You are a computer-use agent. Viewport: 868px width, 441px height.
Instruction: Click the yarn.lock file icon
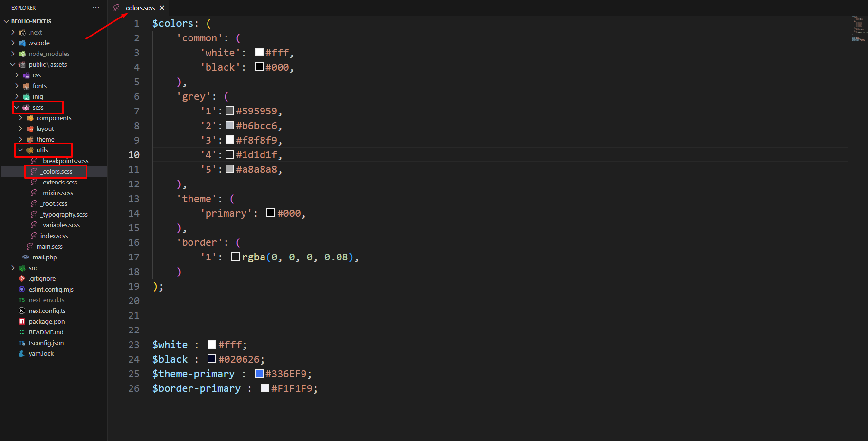coord(22,353)
